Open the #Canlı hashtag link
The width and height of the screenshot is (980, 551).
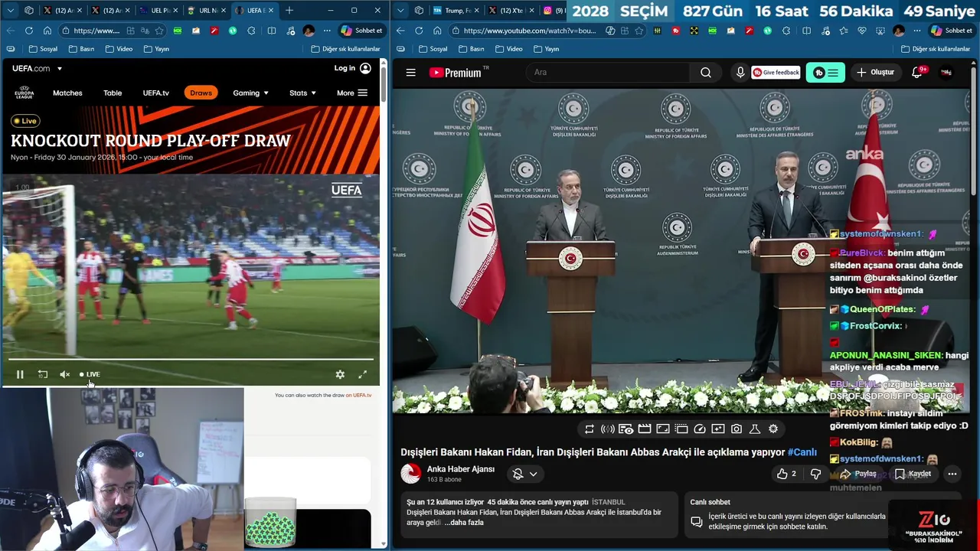pyautogui.click(x=802, y=452)
